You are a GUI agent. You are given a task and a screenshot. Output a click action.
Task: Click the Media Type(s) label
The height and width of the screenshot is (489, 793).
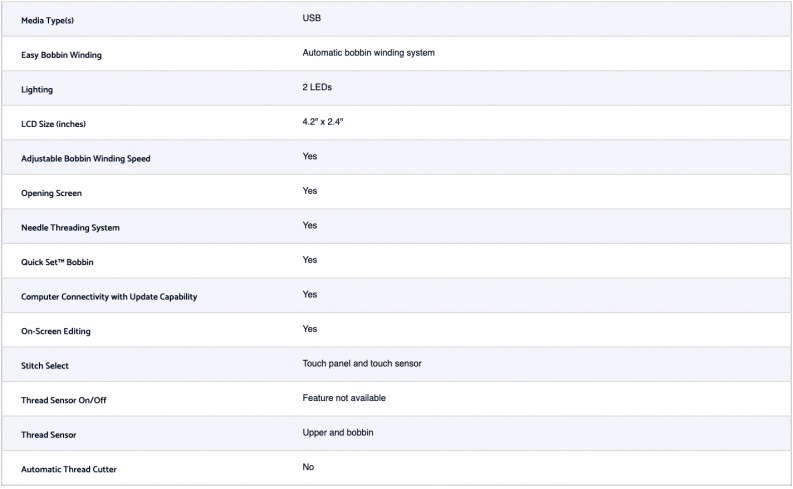[47, 20]
